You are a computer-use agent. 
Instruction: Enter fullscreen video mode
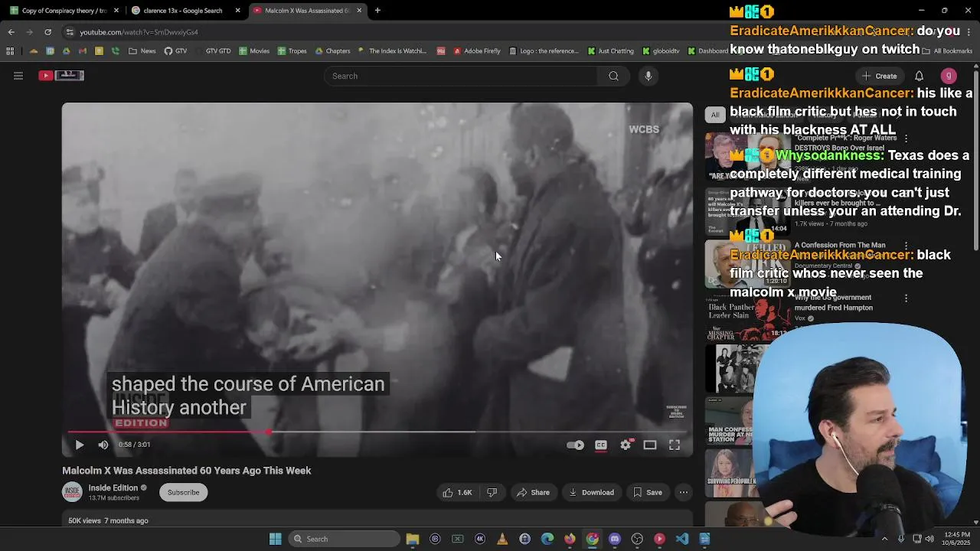[x=675, y=445]
